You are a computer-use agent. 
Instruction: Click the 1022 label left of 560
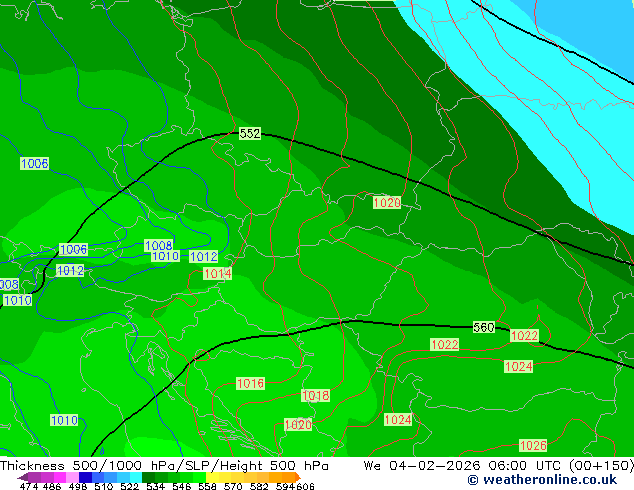click(x=445, y=344)
